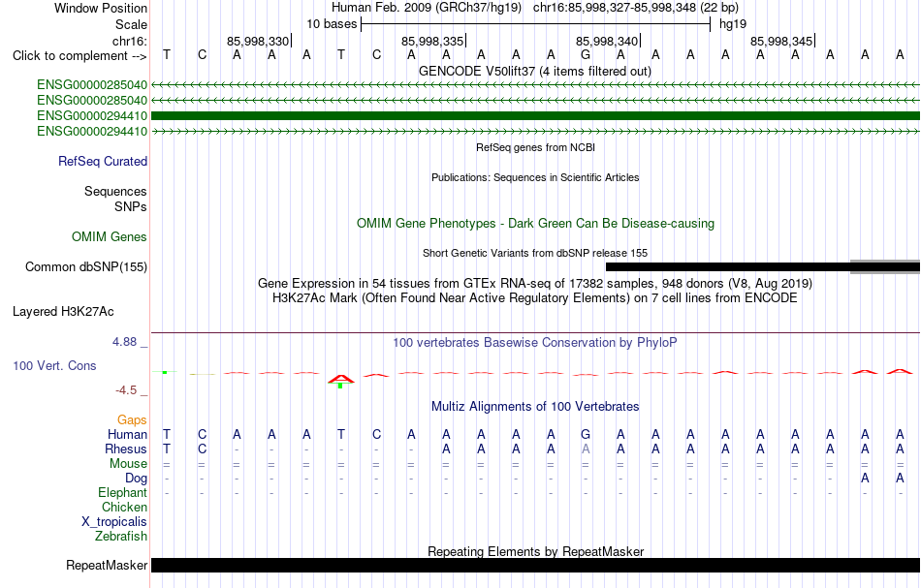Click the hg19 label next to the scale bar

pyautogui.click(x=733, y=24)
